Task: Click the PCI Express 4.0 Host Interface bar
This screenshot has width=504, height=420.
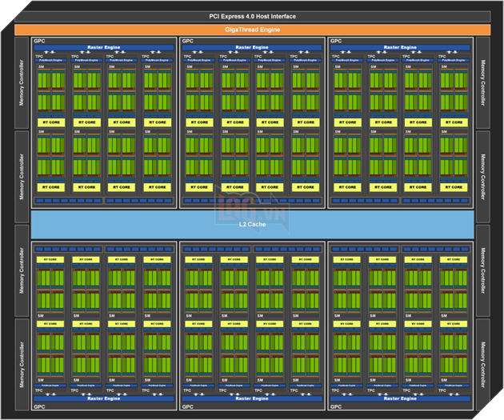Action: 251,17
